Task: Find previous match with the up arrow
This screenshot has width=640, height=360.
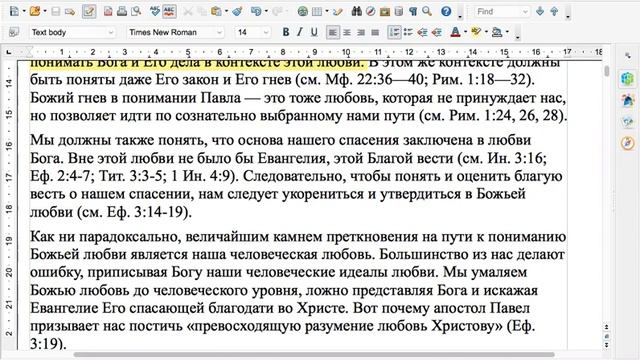Action: pyautogui.click(x=554, y=11)
